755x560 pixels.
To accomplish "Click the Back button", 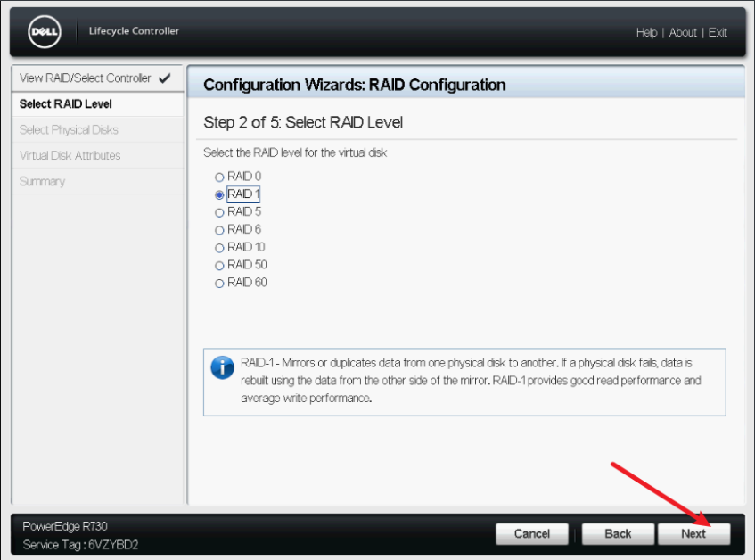I will [618, 533].
